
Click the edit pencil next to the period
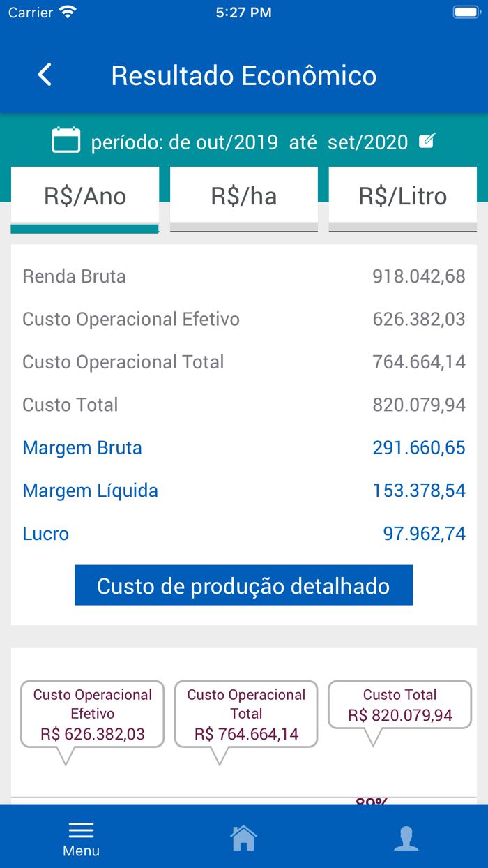(x=427, y=140)
